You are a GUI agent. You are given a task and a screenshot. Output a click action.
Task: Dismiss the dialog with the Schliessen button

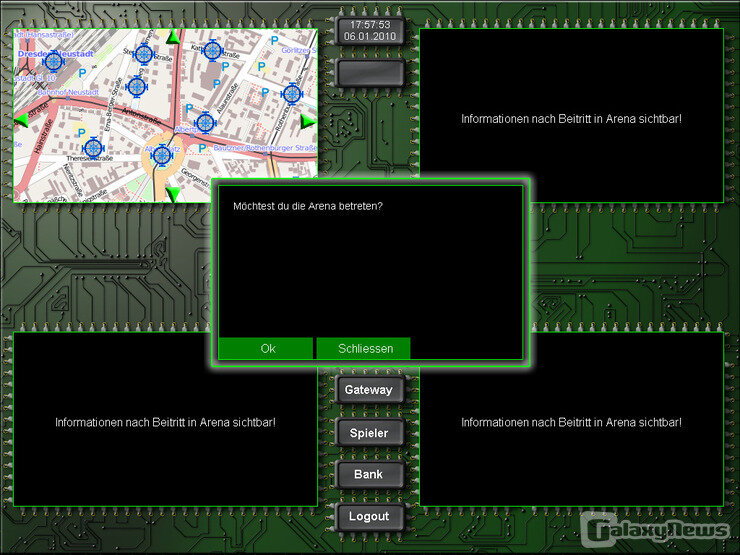tap(363, 348)
